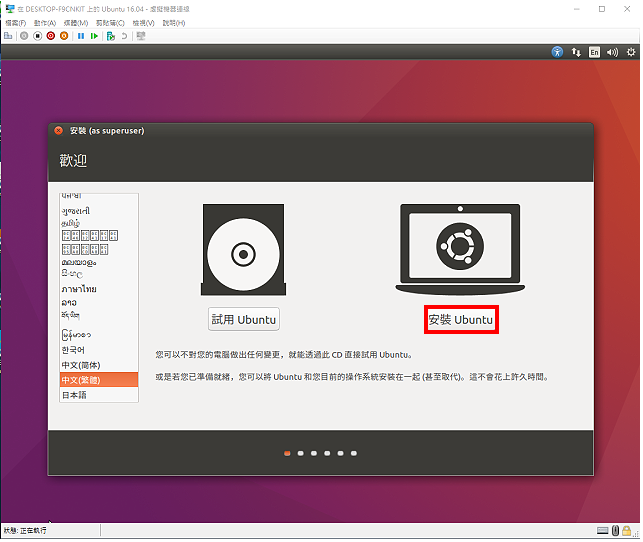Maximize the VM Connection window
The height and width of the screenshot is (542, 643).
point(602,9)
